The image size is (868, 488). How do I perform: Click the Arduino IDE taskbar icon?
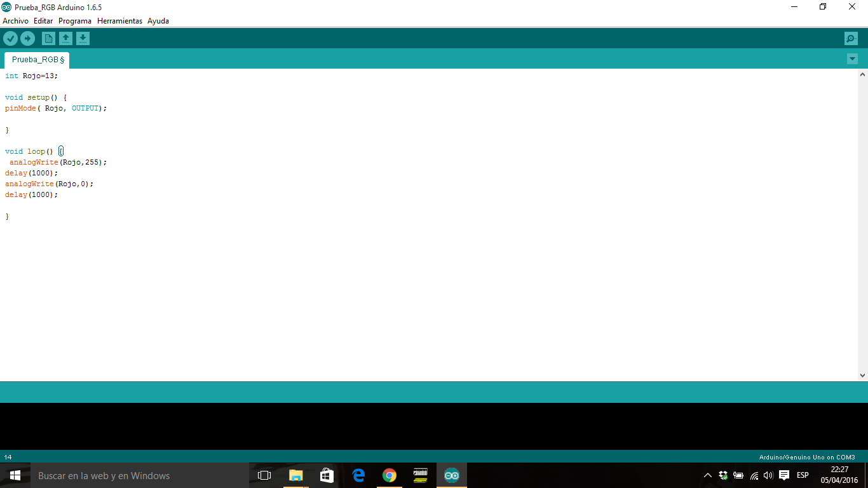[451, 475]
